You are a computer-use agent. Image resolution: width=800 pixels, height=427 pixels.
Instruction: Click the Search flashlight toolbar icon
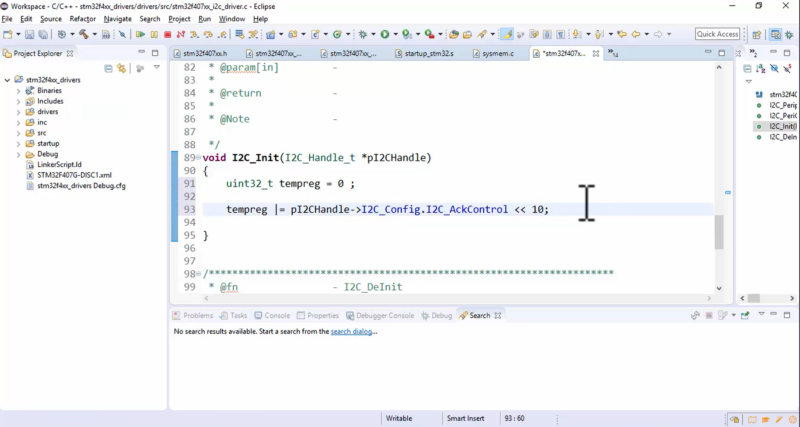[x=482, y=34]
